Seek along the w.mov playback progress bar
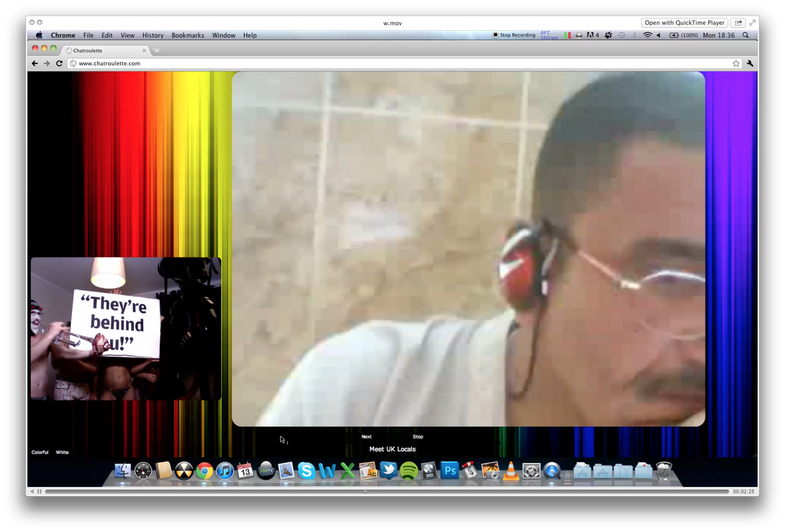Viewport: 785px width, 532px height. coord(387,491)
